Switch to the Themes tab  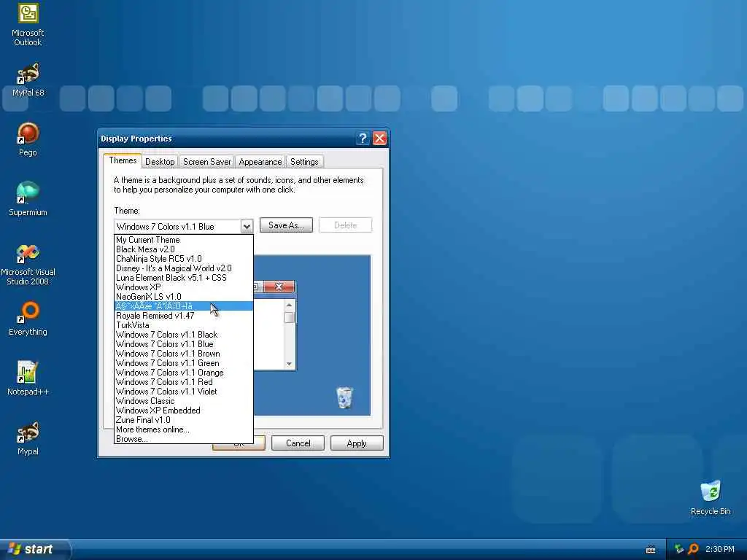tap(123, 160)
